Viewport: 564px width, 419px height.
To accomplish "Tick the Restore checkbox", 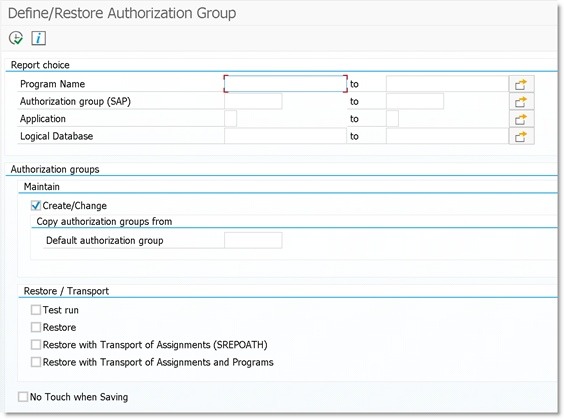I will 36,327.
